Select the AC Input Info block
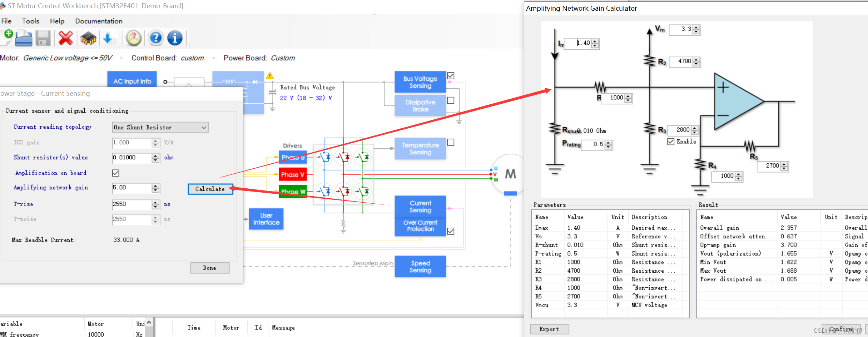Image resolution: width=868 pixels, height=337 pixels. click(132, 79)
